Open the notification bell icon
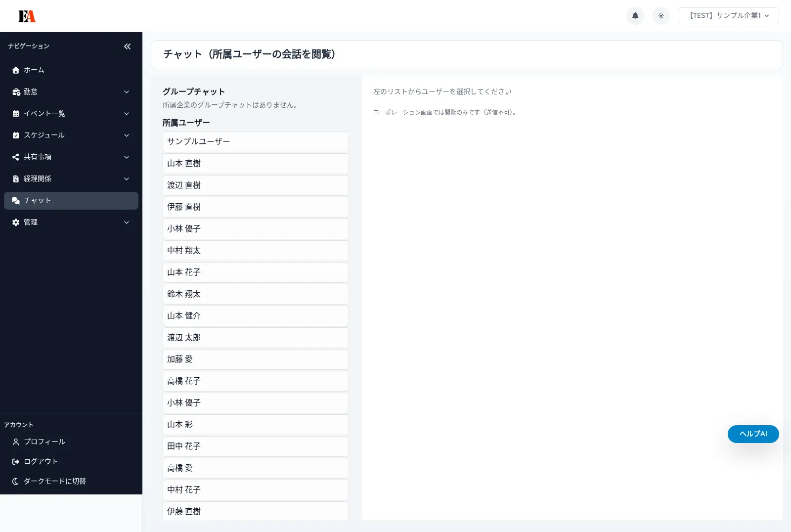The height and width of the screenshot is (532, 791). tap(635, 15)
